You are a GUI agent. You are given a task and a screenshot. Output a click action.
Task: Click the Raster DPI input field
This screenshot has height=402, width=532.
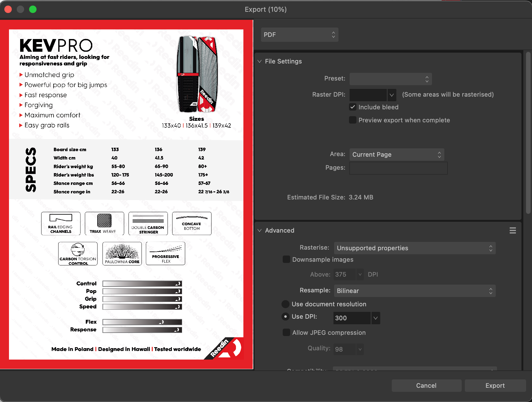[368, 95]
